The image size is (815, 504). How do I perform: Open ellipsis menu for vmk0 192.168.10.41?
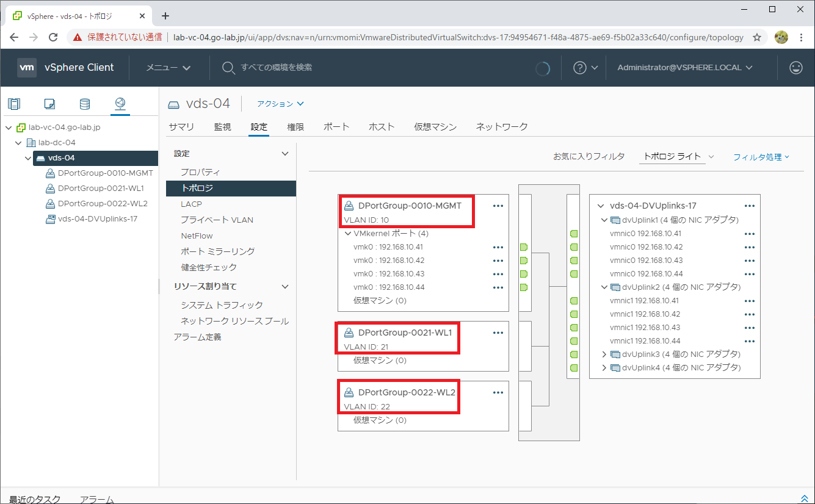pyautogui.click(x=498, y=247)
